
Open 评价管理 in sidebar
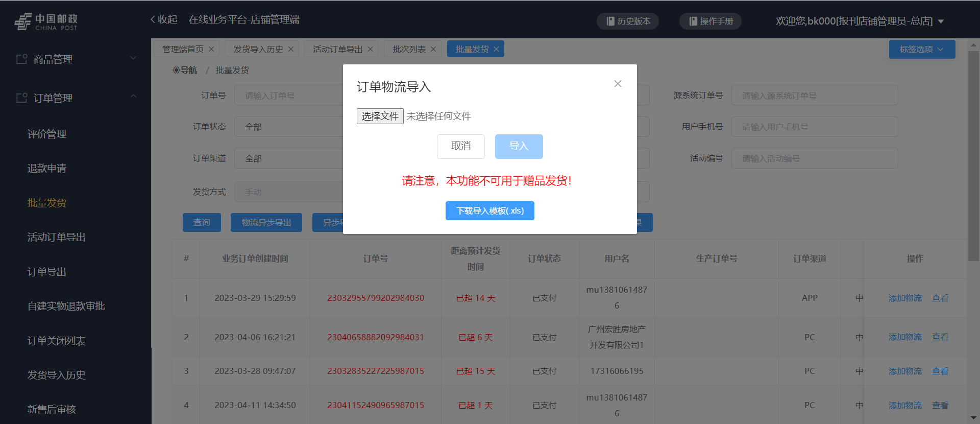coord(47,134)
